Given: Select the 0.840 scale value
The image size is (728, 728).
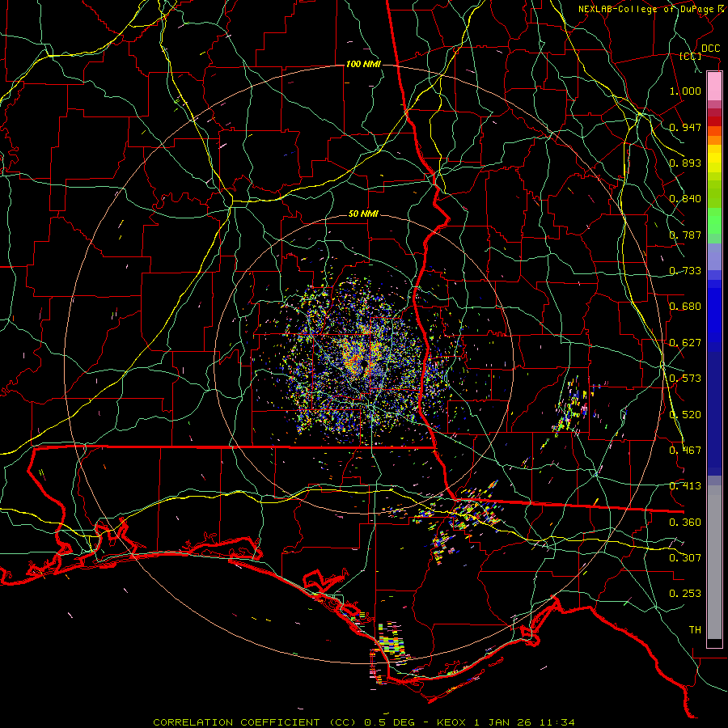Looking at the screenshot, I should point(685,199).
